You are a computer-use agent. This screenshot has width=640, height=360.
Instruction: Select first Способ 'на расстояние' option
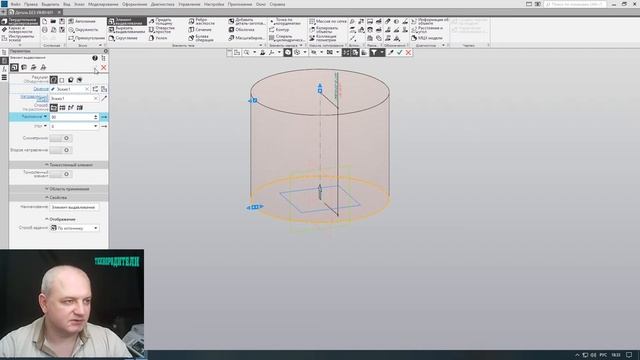pos(53,107)
